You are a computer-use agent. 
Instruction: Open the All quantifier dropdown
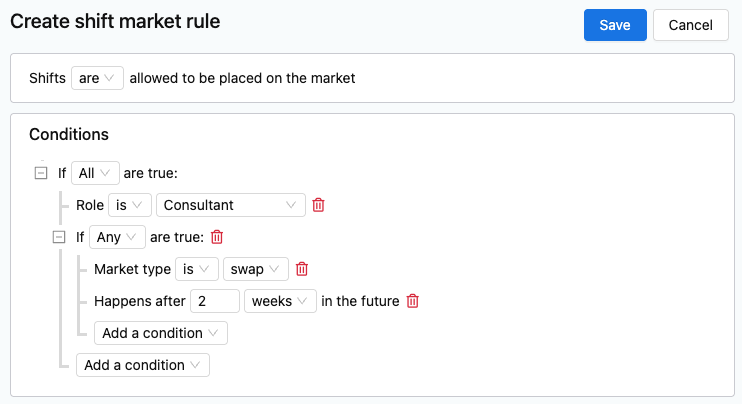pyautogui.click(x=95, y=173)
